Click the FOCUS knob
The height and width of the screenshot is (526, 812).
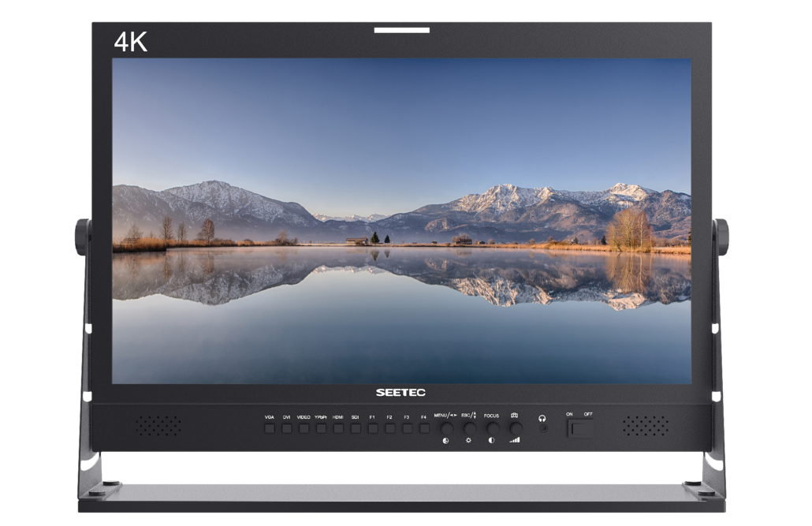pos(492,427)
